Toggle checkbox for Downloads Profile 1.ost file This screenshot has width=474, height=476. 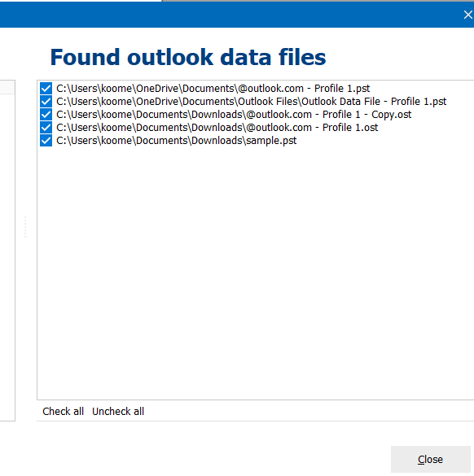[x=46, y=128]
